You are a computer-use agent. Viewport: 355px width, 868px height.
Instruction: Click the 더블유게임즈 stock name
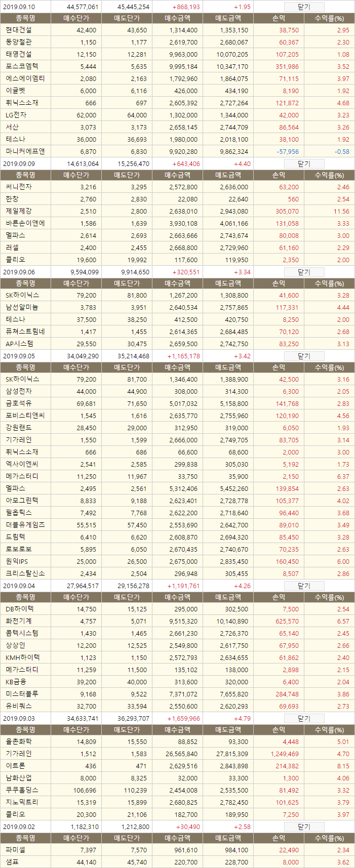(x=25, y=525)
